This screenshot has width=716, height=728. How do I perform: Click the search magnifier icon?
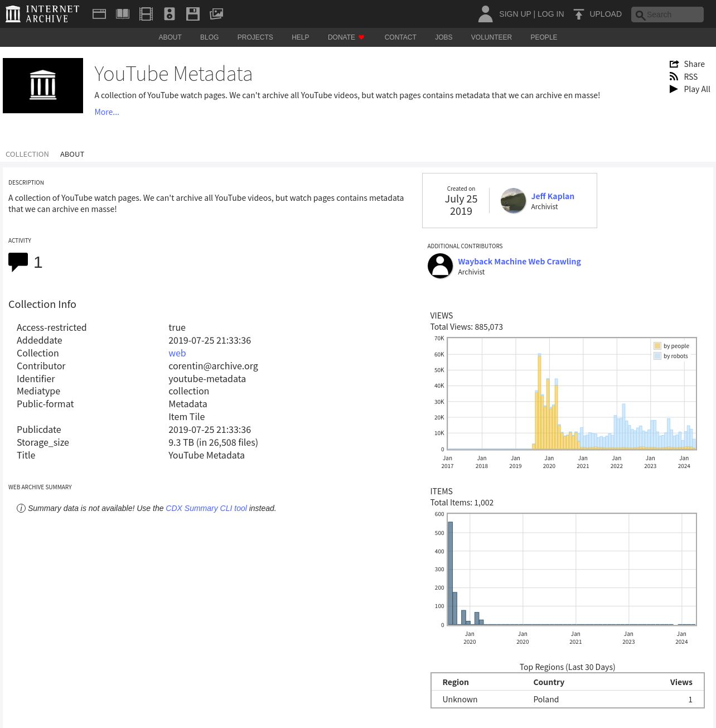[x=640, y=15]
